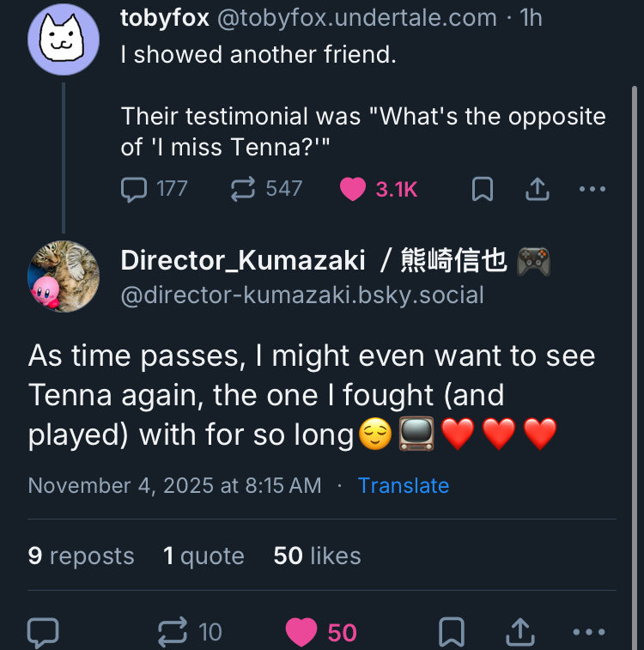Bookmark tobyfox's post
The height and width of the screenshot is (650, 644).
click(x=483, y=189)
